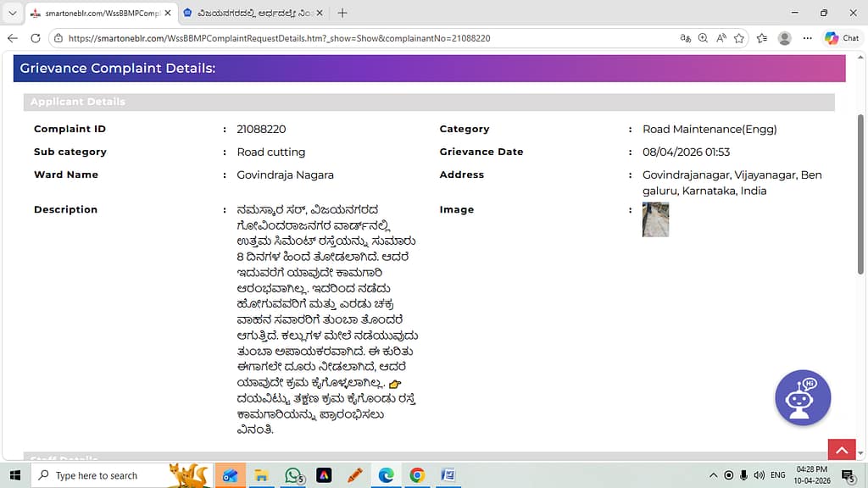Click the zoom magnifier icon in address bar
The image size is (868, 488).
[x=704, y=38]
